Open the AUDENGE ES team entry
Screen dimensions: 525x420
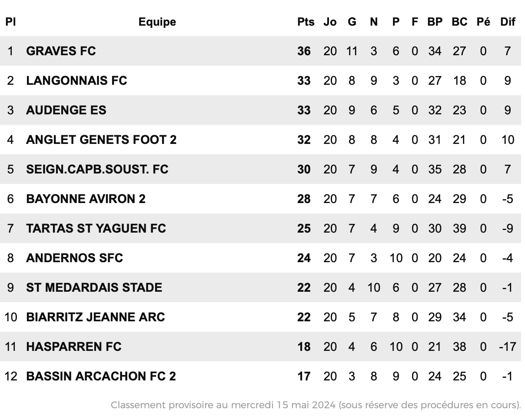(66, 110)
